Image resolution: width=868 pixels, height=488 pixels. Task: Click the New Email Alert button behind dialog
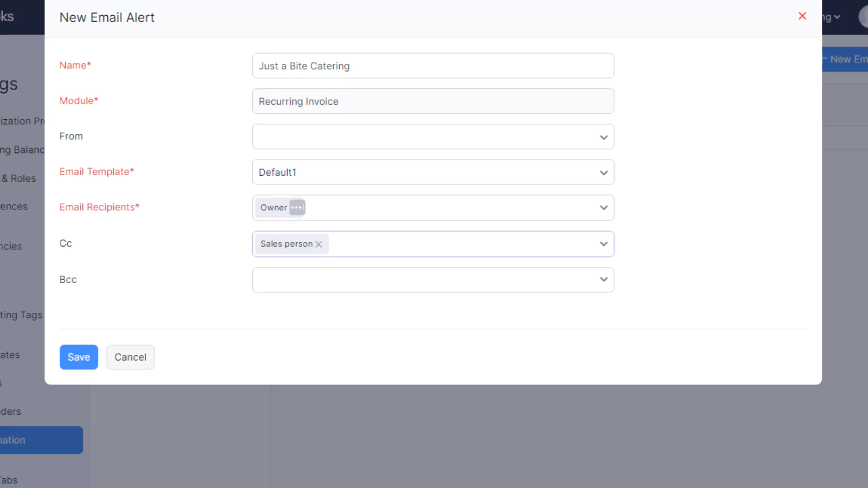coord(845,59)
